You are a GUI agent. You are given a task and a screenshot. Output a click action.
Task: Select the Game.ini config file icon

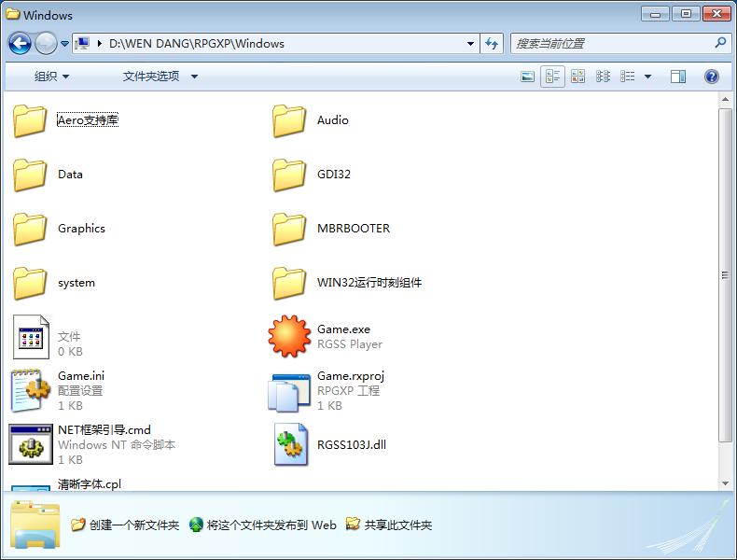pyautogui.click(x=30, y=391)
